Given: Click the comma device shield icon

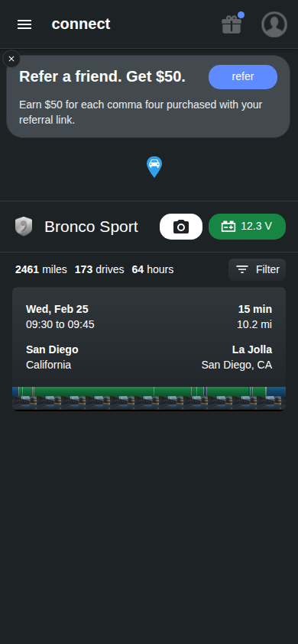Looking at the screenshot, I should (x=24, y=227).
